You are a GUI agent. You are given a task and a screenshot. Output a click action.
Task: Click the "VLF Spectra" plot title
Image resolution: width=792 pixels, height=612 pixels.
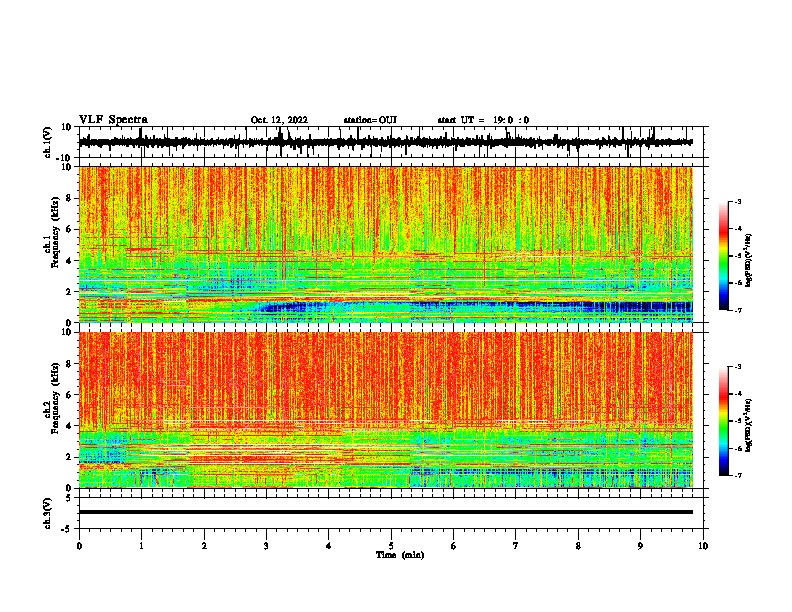pyautogui.click(x=113, y=120)
